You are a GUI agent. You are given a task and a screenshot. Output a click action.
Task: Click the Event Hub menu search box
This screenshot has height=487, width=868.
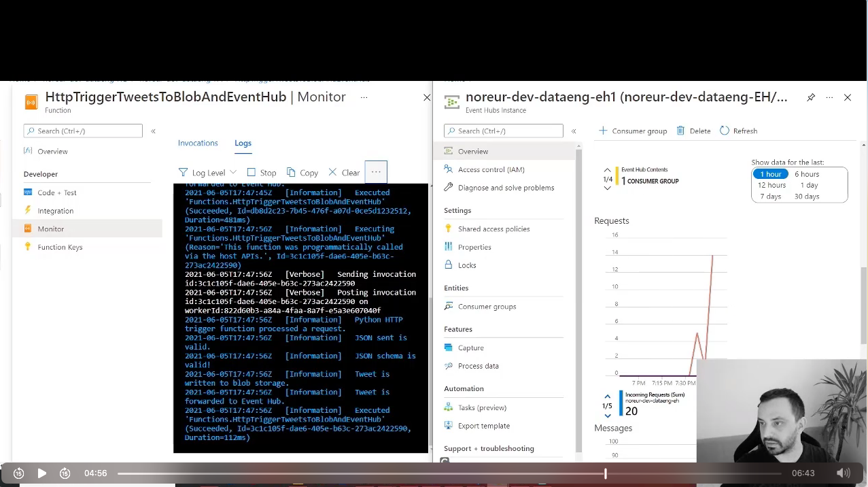pyautogui.click(x=504, y=131)
